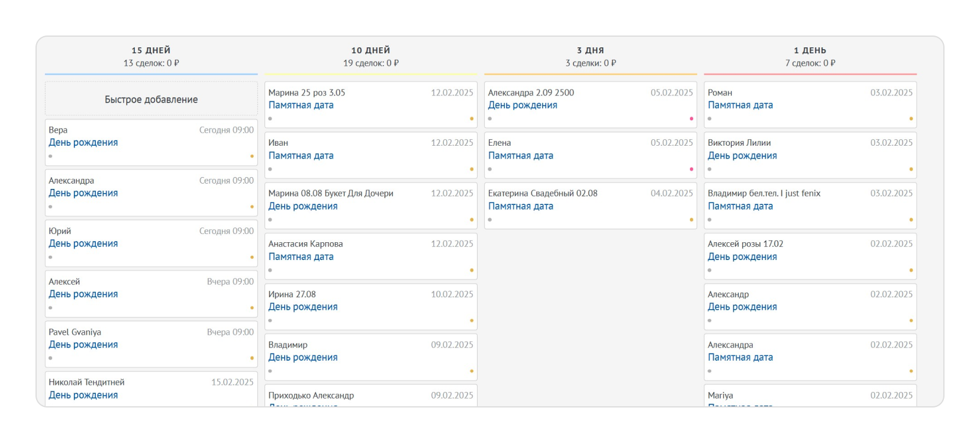Screen dimensions: 980x443
Task: Open the "Владимир бел.тел. I just fenix" card
Action: click(764, 194)
